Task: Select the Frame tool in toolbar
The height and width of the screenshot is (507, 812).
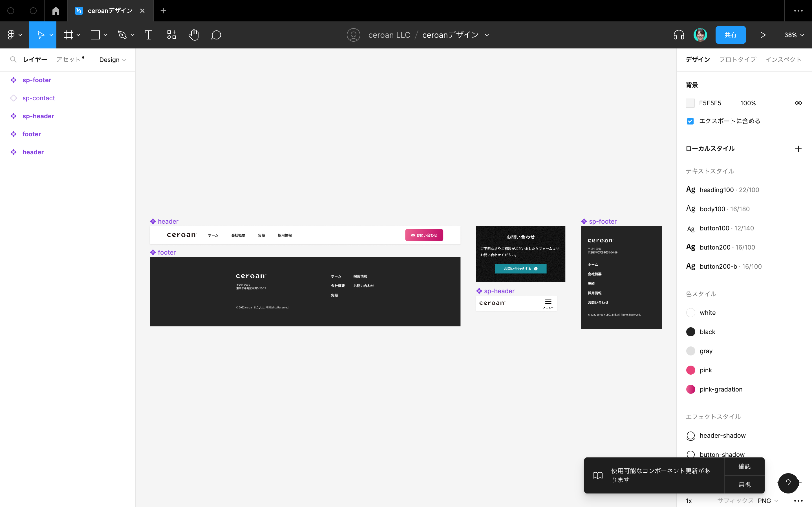Action: [x=71, y=34]
